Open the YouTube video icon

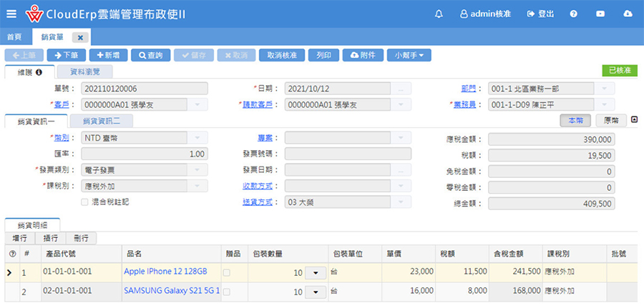(x=600, y=14)
